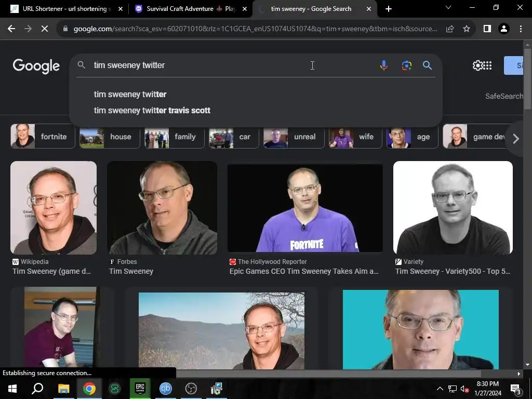Image resolution: width=532 pixels, height=399 pixels.
Task: Open the Forbes image result
Action: [162, 208]
